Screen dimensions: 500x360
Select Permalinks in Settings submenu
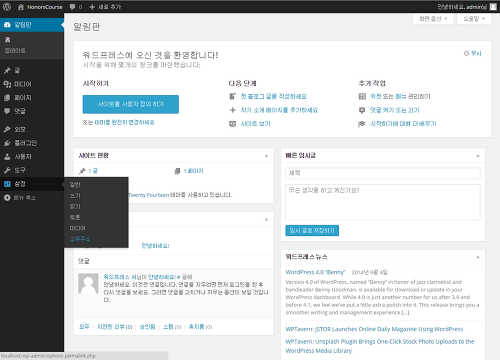(80, 239)
